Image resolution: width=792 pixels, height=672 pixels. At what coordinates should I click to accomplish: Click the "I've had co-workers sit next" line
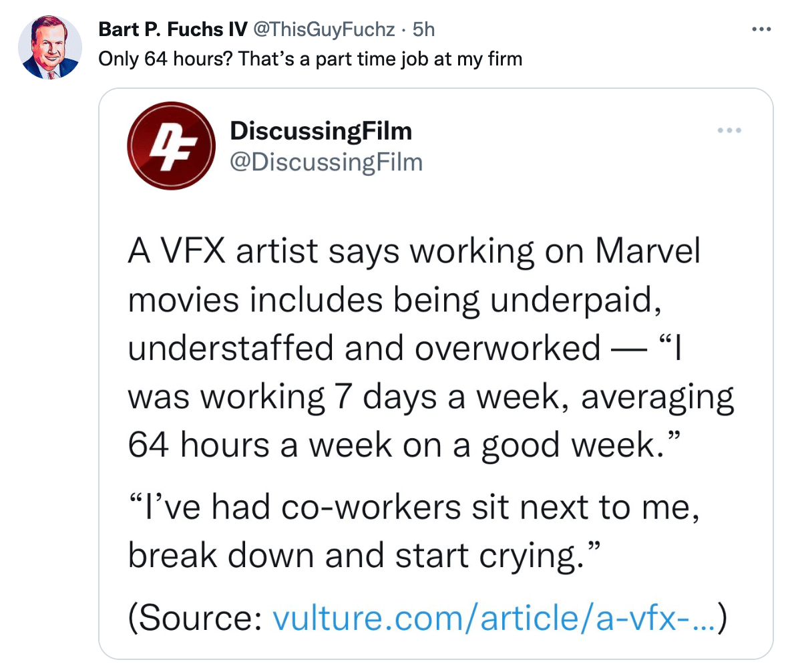(x=374, y=508)
